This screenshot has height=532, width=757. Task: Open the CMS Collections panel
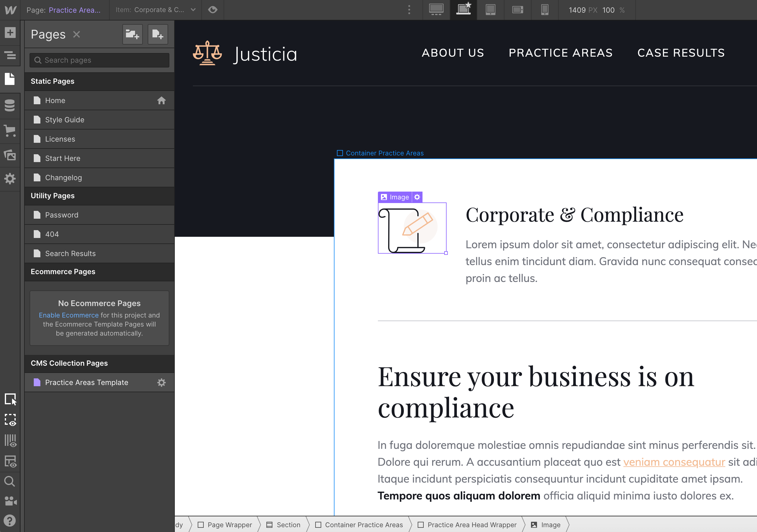point(10,105)
